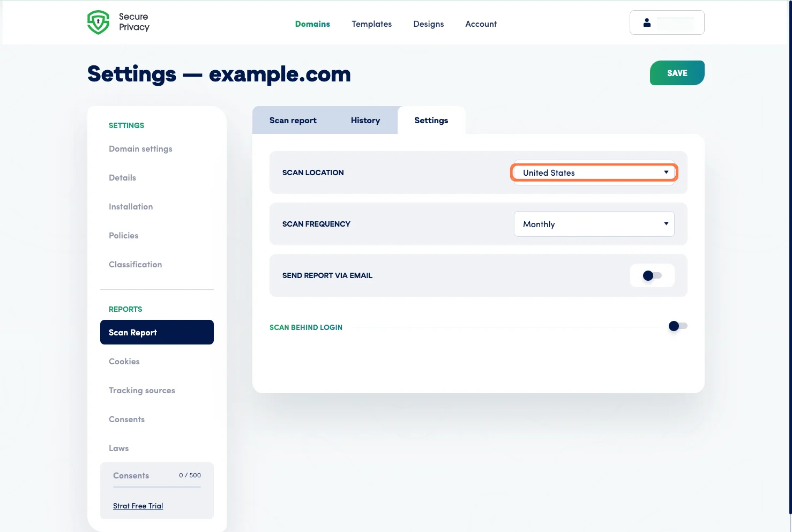The width and height of the screenshot is (792, 532).
Task: View the Laws report section
Action: coord(118,448)
